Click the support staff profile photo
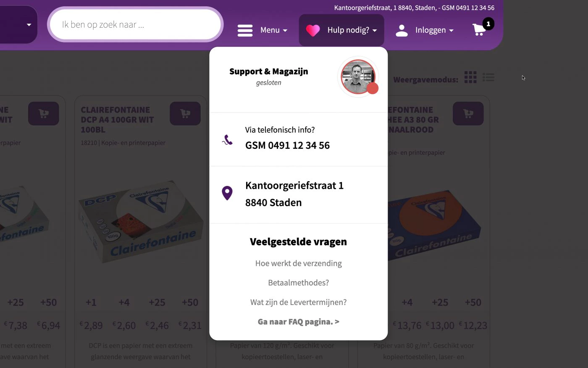588x368 pixels. 358,77
